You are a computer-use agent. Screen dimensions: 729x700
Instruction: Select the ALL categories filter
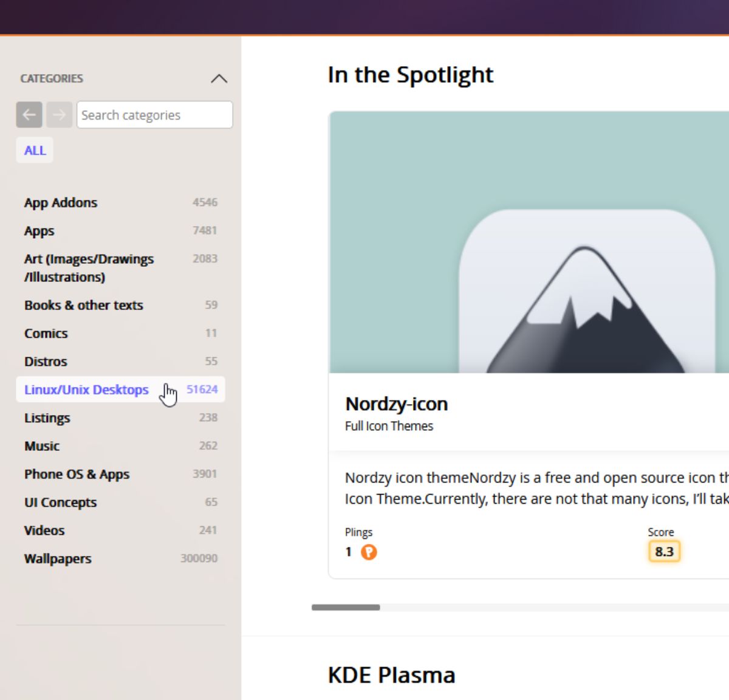(x=35, y=151)
